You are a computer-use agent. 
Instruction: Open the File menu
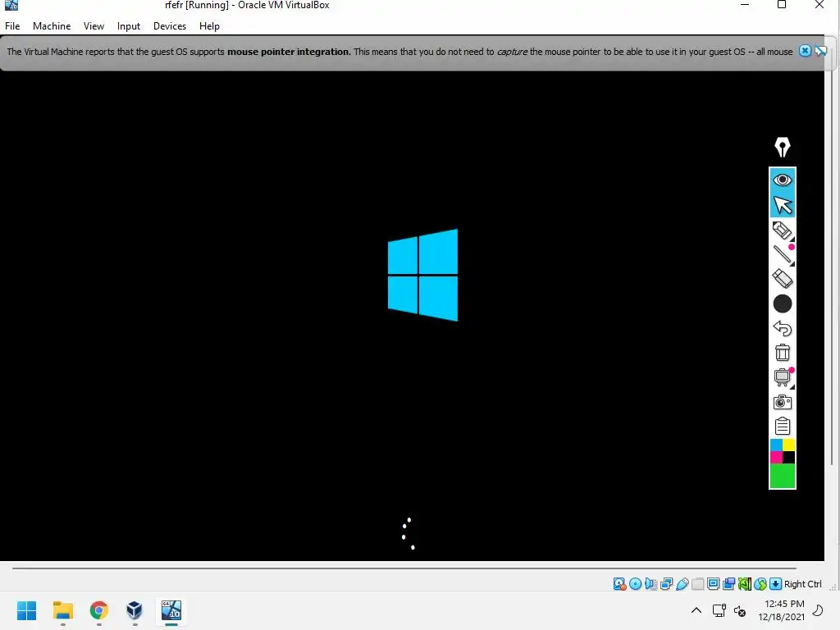(12, 25)
